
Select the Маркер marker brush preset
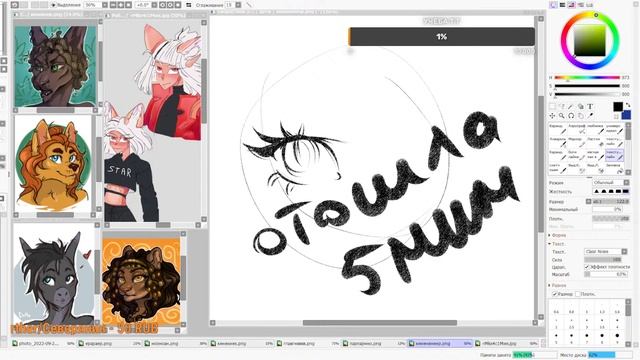(x=576, y=142)
